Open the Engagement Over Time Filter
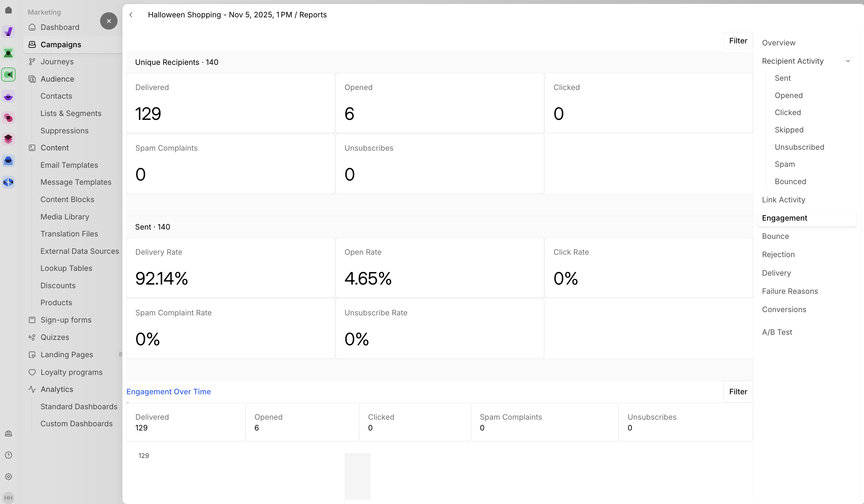 click(738, 392)
